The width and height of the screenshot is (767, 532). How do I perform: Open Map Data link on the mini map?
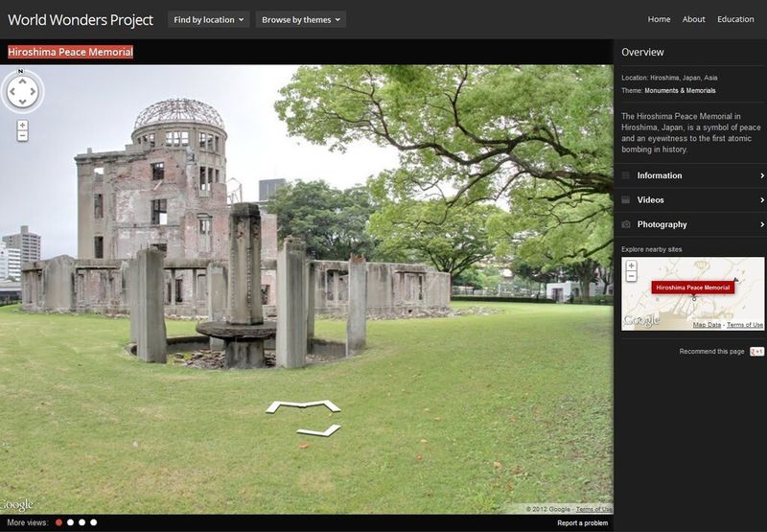(x=707, y=325)
